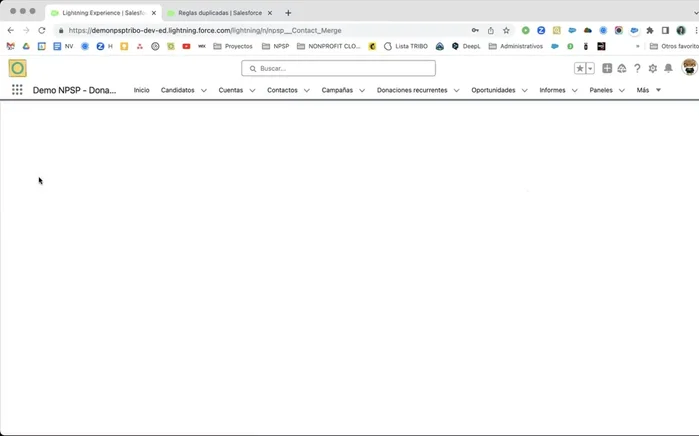Open the Gmail bookmark icon

point(11,46)
